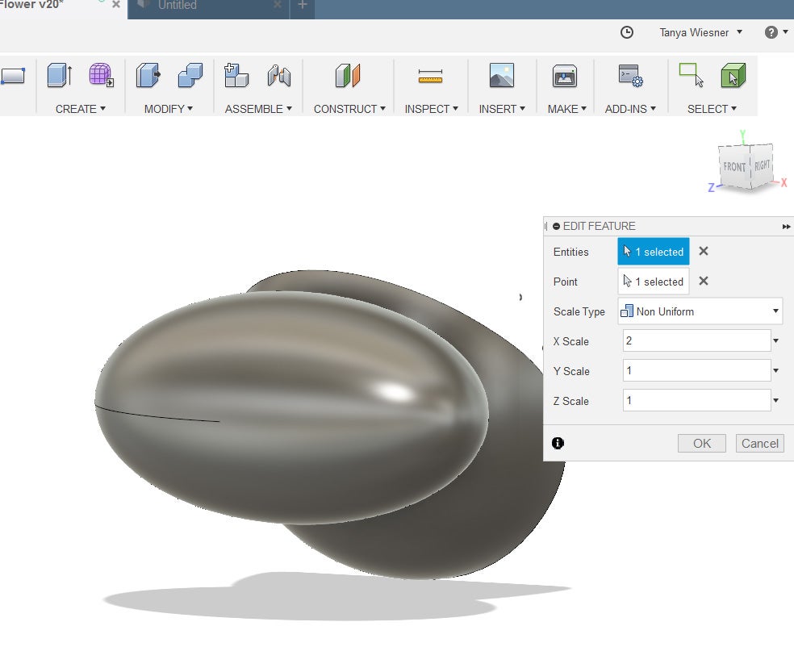Select the Measure ruler icon
The image size is (794, 672).
431,77
